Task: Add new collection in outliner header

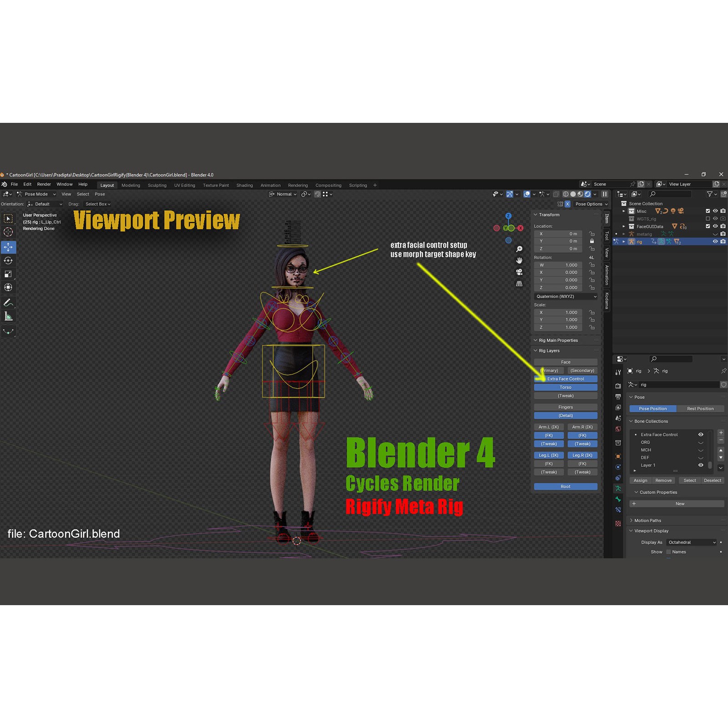Action: 723,194
